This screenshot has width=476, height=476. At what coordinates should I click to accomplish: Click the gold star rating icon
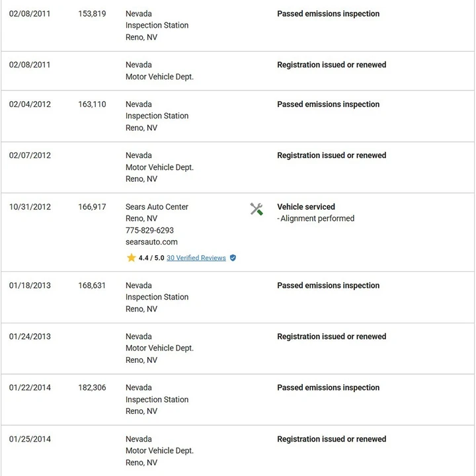click(131, 258)
